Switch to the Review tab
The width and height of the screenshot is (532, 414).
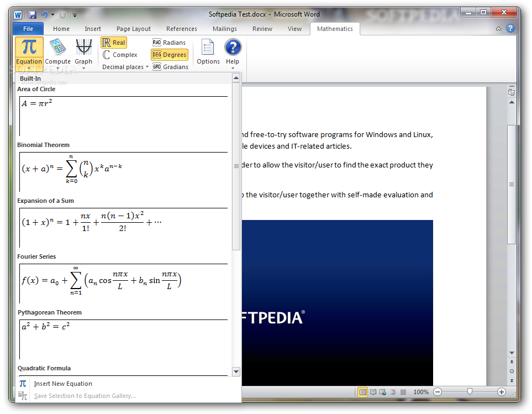pyautogui.click(x=262, y=29)
